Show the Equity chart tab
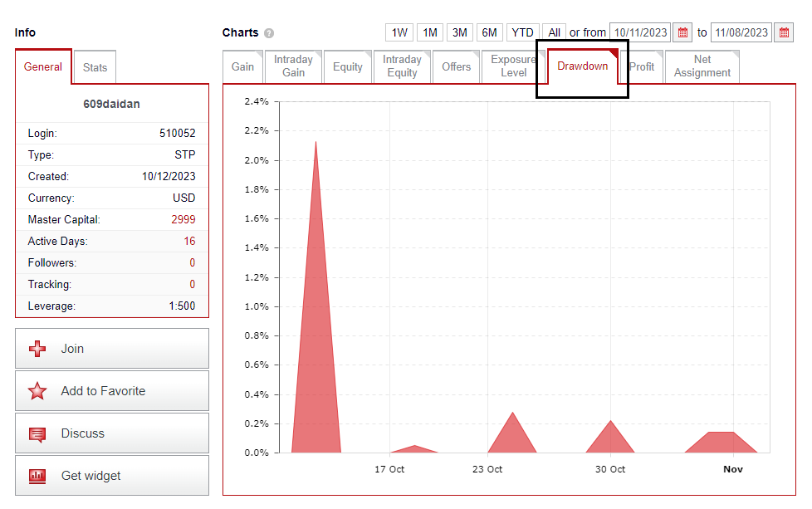 point(347,66)
